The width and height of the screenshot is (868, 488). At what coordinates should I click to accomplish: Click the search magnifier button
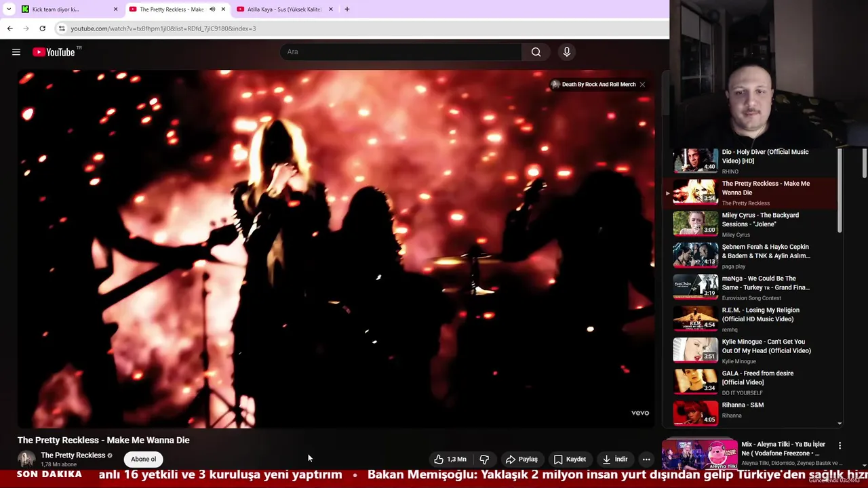pos(536,52)
